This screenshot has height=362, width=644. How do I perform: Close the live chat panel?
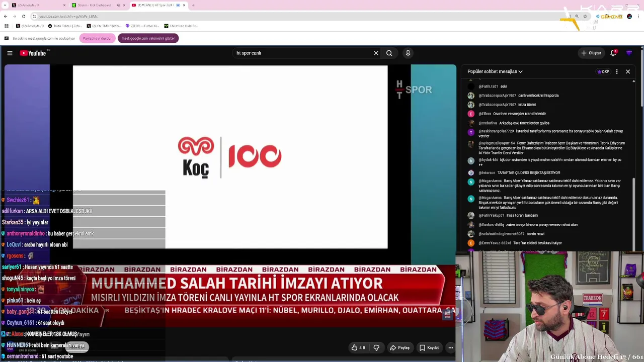(x=628, y=71)
